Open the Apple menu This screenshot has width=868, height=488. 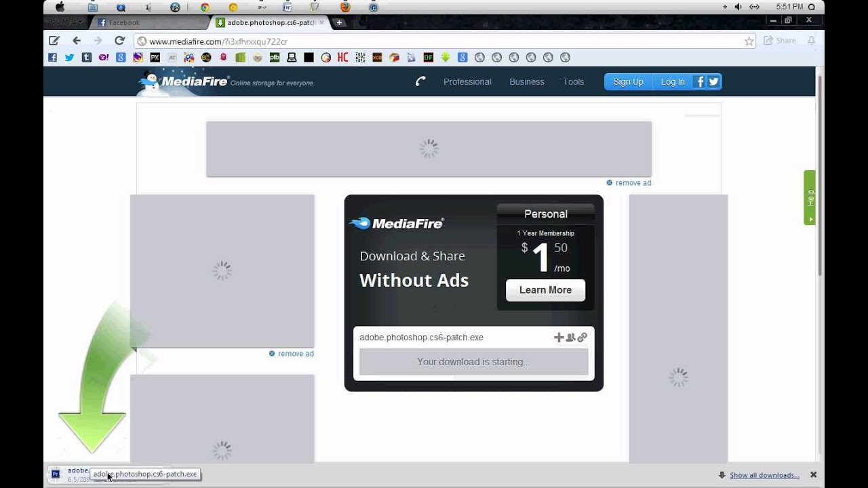pos(60,7)
